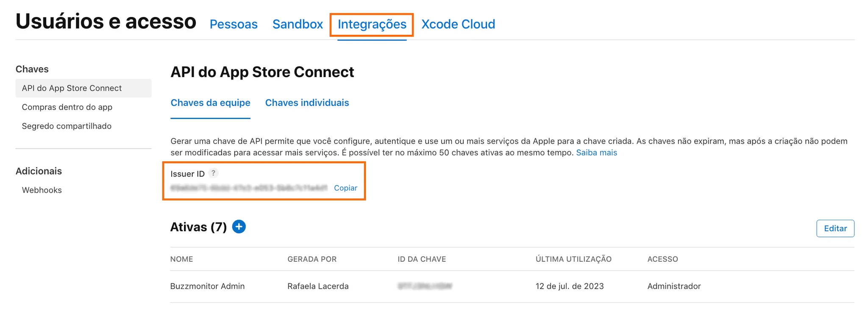Image resolution: width=868 pixels, height=321 pixels.
Task: Click the Issuer ID help question mark
Action: coord(214,173)
